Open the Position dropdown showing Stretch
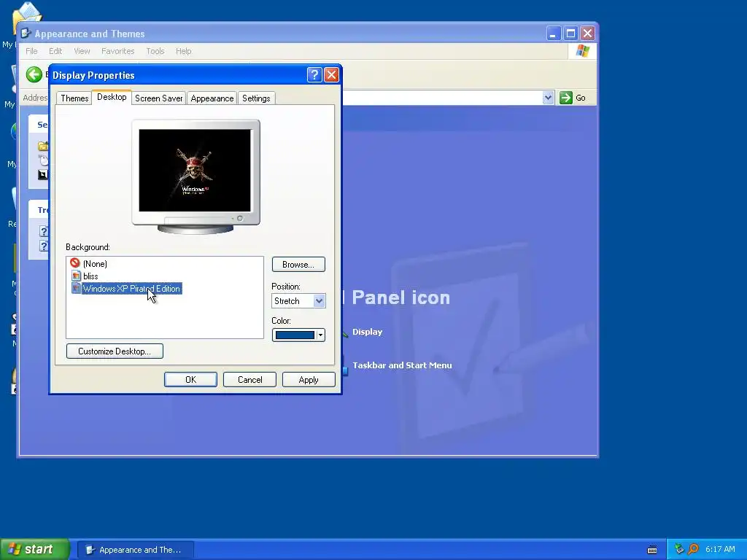The image size is (747, 560). click(x=298, y=301)
